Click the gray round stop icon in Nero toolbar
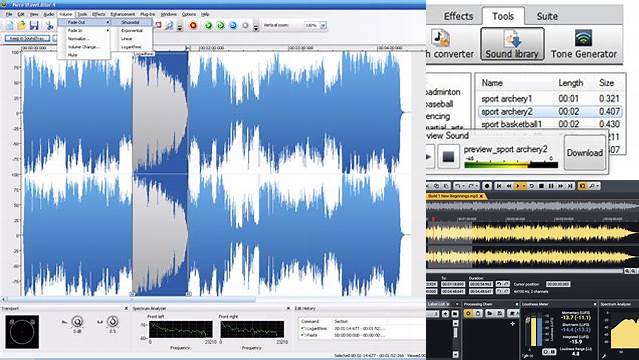This screenshot has height=360, width=639. tap(245, 25)
